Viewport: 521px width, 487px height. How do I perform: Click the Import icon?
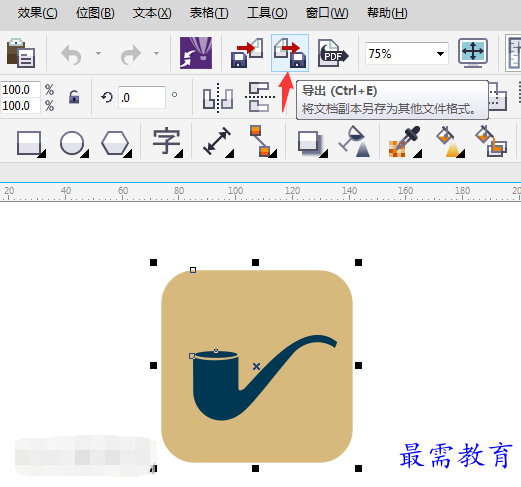(x=247, y=53)
